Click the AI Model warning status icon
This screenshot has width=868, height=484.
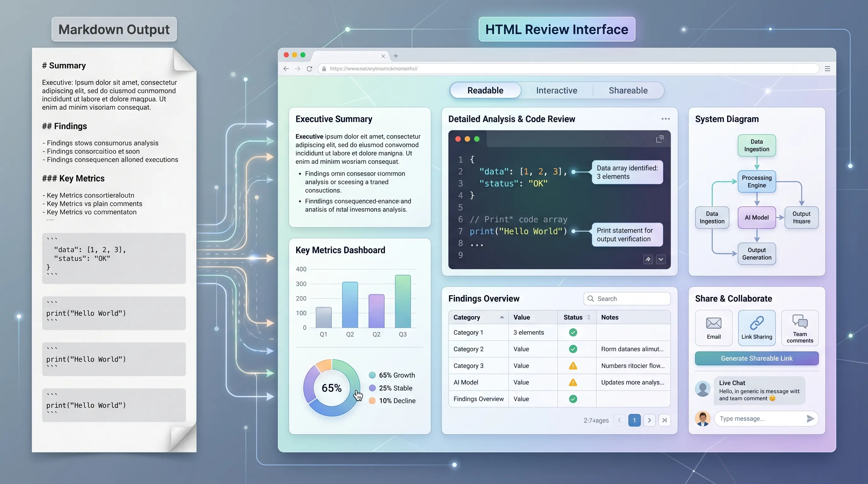click(573, 382)
